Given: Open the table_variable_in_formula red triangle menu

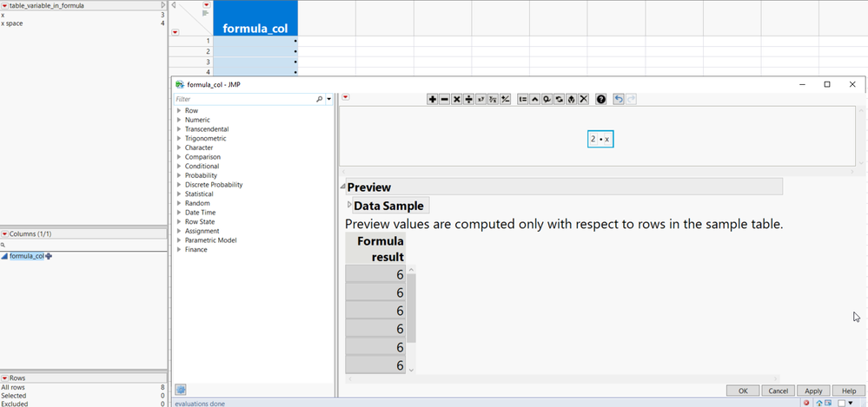Looking at the screenshot, I should [x=4, y=5].
